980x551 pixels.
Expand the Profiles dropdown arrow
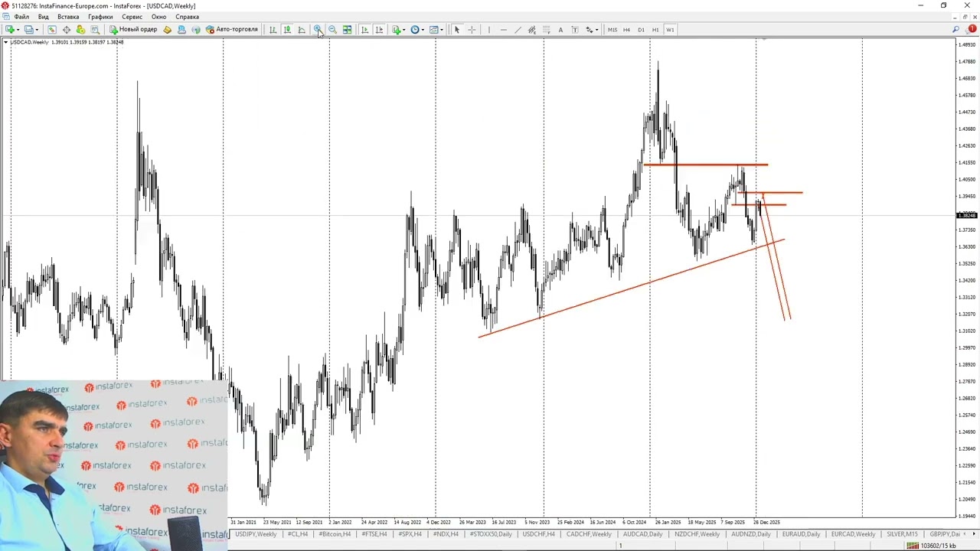click(37, 30)
